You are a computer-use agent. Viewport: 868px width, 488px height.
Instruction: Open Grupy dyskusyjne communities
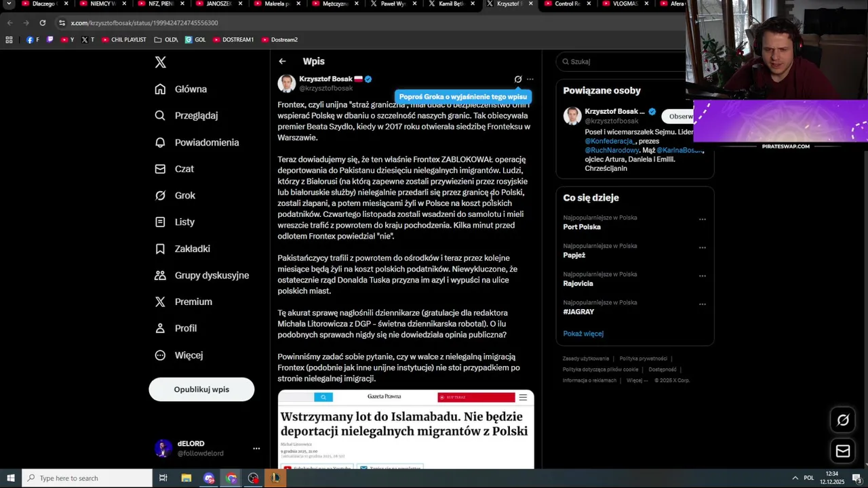202,275
